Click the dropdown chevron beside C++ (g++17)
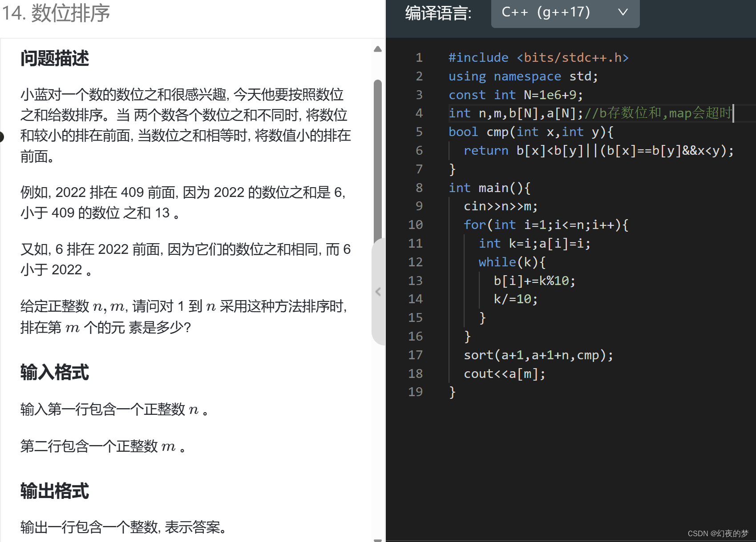756x542 pixels. (623, 12)
